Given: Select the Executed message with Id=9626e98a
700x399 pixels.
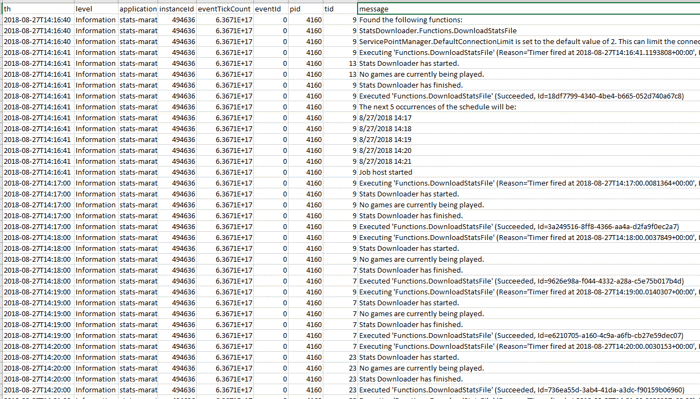Looking at the screenshot, I should point(529,281).
